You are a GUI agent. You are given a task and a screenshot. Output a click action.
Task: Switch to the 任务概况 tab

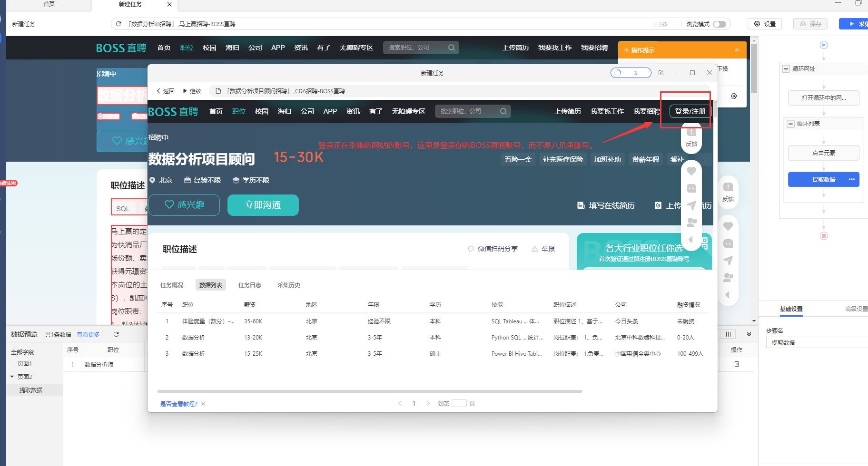click(171, 285)
